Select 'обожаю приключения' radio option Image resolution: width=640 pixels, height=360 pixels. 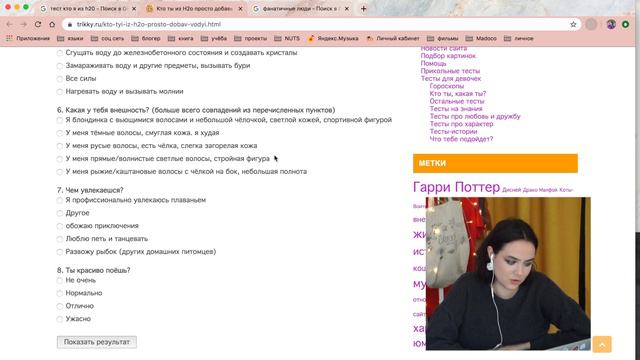[x=60, y=226]
